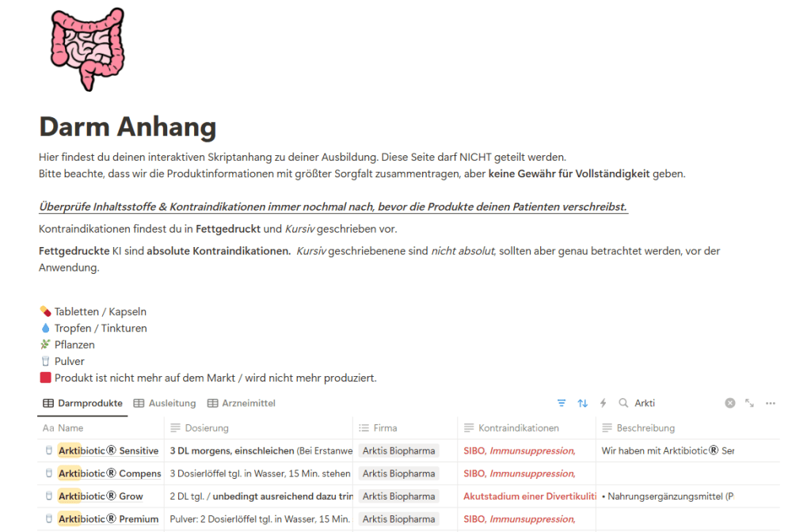The image size is (811, 532).
Task: Click the red square emoji in legend
Action: coord(45,378)
